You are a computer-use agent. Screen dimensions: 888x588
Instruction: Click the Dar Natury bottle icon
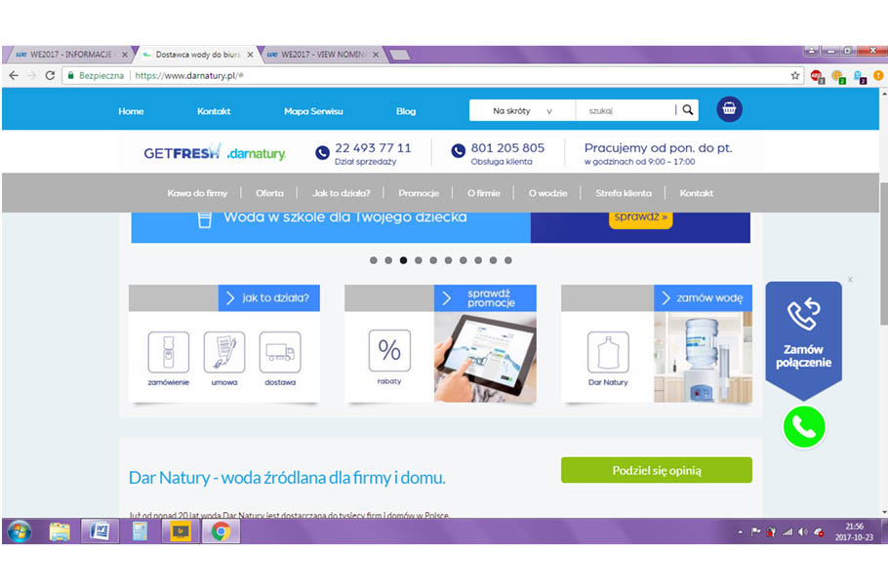(608, 352)
